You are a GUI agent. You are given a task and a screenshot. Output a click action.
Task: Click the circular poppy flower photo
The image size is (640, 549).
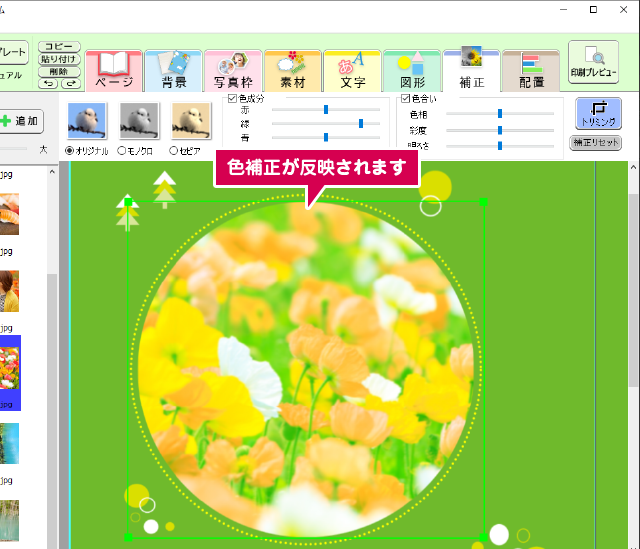click(305, 369)
